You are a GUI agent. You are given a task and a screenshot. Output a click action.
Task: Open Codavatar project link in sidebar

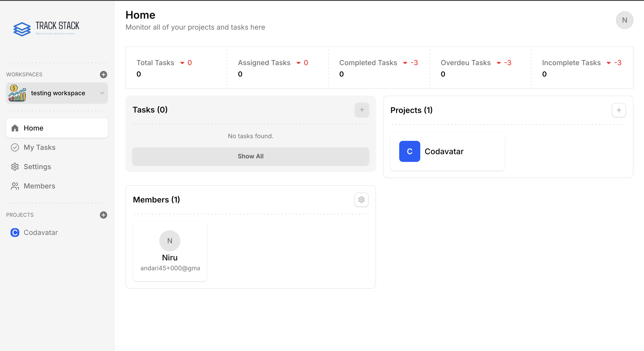[41, 233]
